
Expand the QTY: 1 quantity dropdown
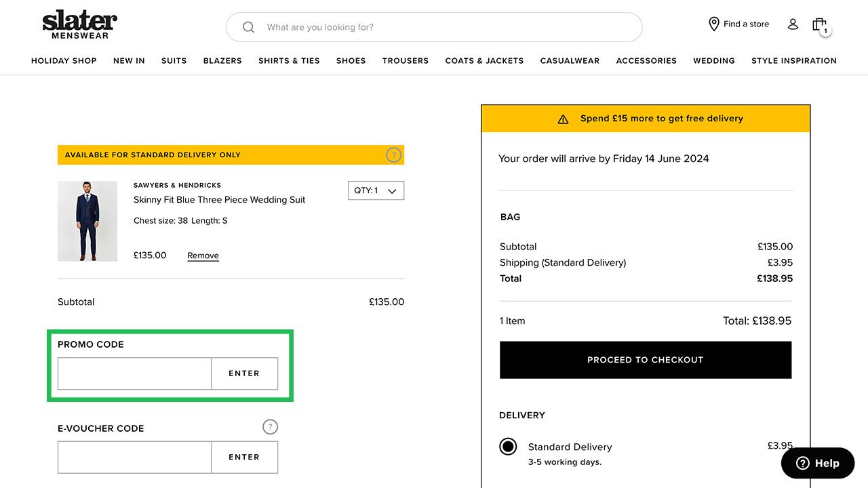(x=376, y=191)
